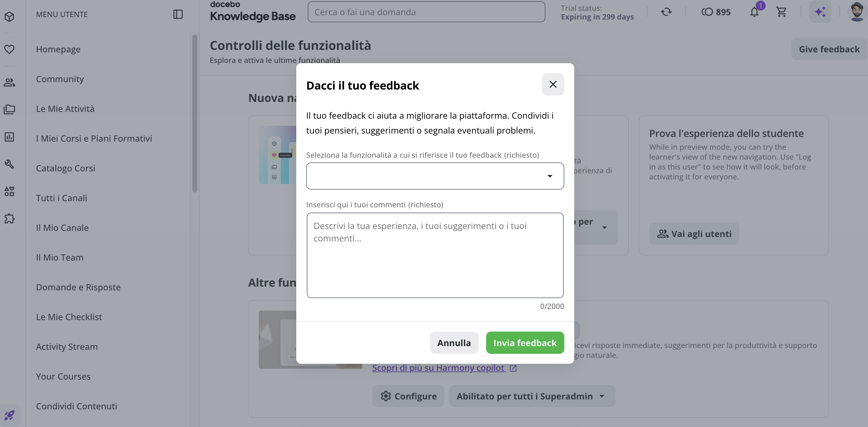Viewport: 868px width, 427px height.
Task: Open Le Mie Attività menu item
Action: pos(65,109)
